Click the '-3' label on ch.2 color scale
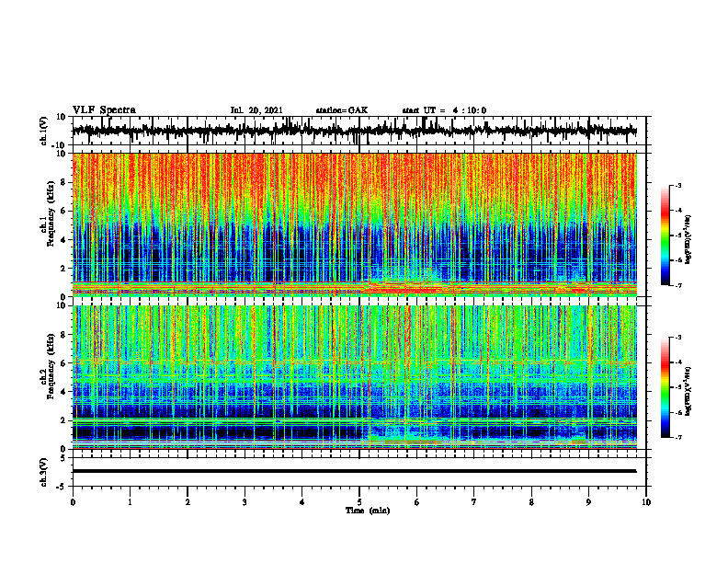This screenshot has height=563, width=728. coord(677,338)
